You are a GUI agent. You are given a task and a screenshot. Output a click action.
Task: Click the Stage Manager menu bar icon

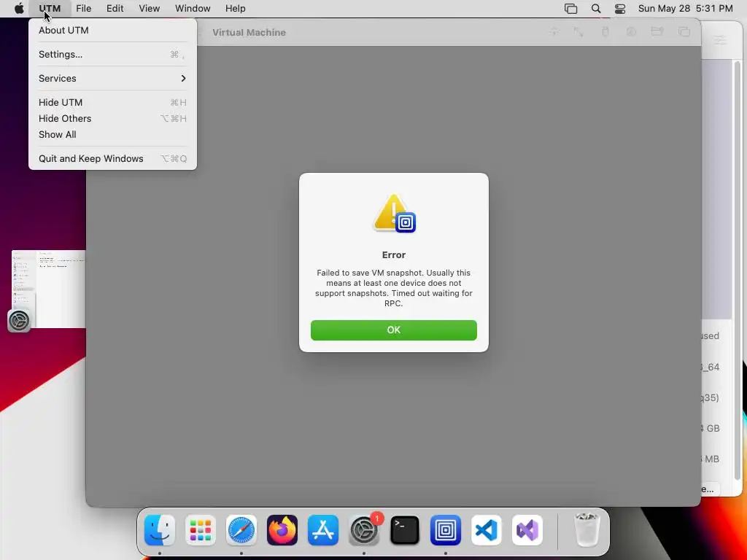coord(570,9)
